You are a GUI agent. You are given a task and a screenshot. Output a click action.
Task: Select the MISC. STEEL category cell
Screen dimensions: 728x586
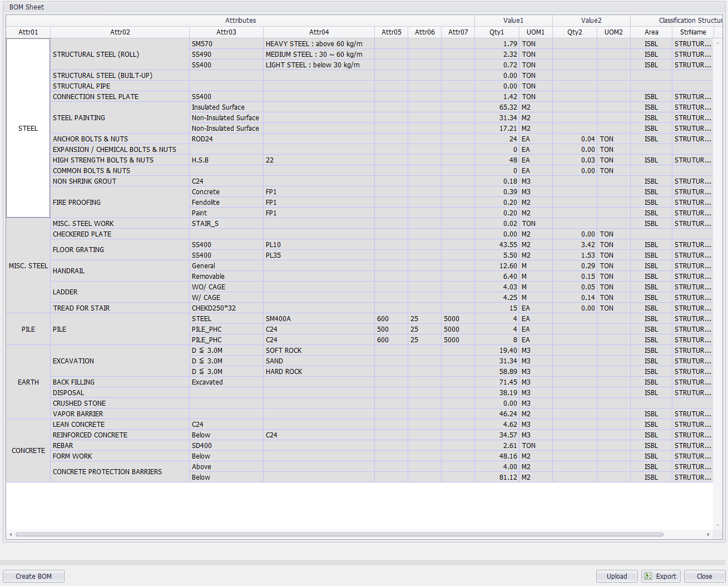point(28,266)
